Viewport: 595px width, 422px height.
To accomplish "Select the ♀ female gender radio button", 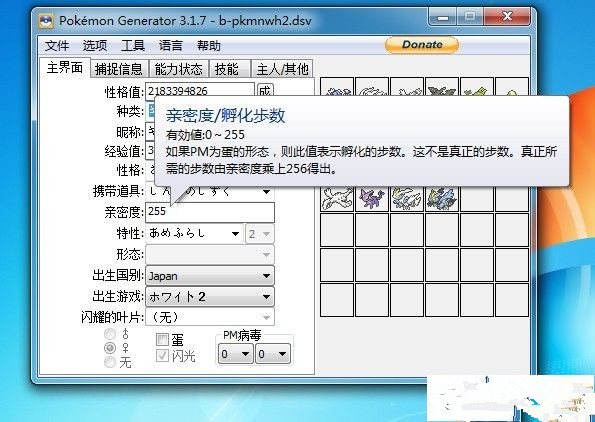I will pos(110,347).
